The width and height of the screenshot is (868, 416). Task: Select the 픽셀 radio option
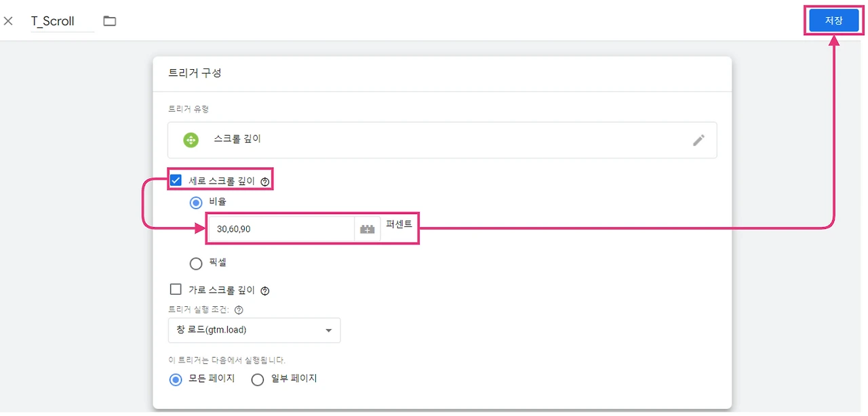pos(196,264)
